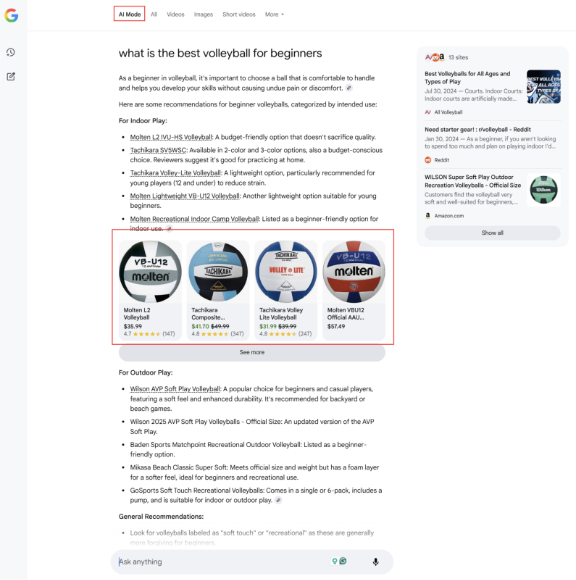The image size is (576, 580).
Task: Expand the More dropdown menu
Action: coord(274,14)
